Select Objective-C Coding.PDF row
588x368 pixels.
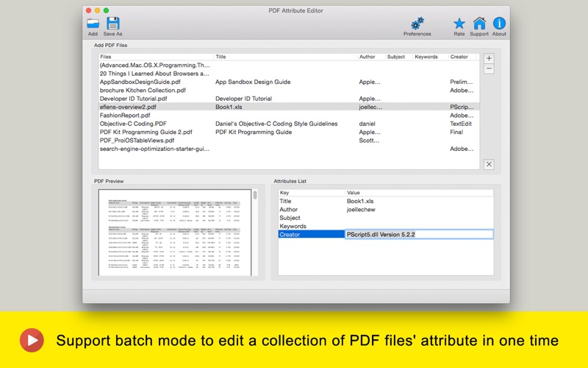coord(133,124)
